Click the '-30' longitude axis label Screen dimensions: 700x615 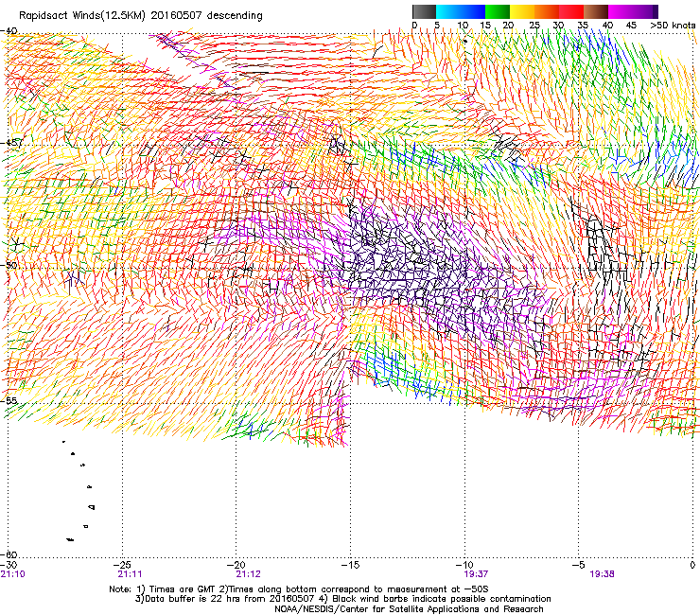pyautogui.click(x=9, y=565)
